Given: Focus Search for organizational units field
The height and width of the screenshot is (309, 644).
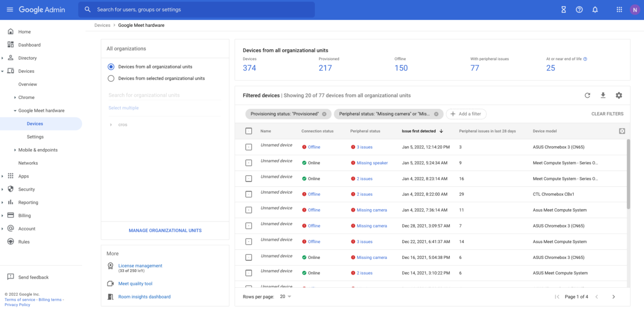Looking at the screenshot, I should point(165,95).
